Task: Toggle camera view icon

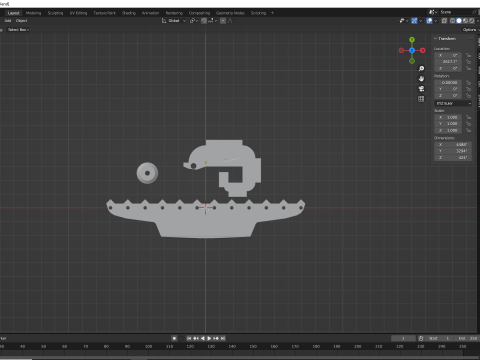Action: (x=421, y=89)
